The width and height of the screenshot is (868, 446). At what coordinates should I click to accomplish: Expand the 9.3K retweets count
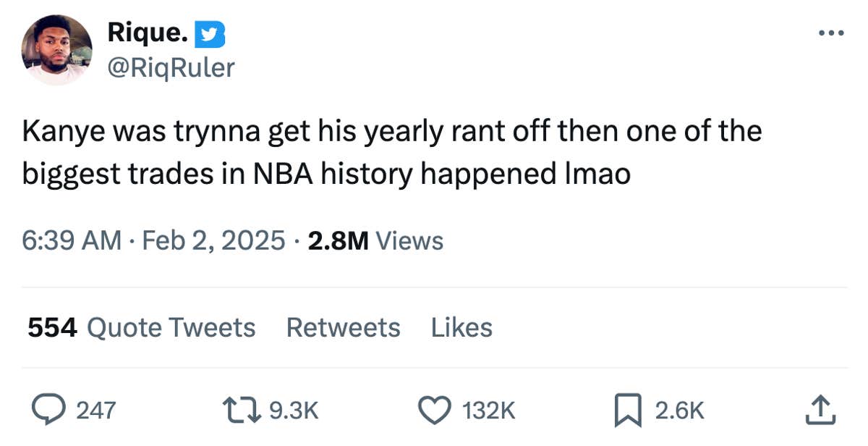(x=293, y=409)
